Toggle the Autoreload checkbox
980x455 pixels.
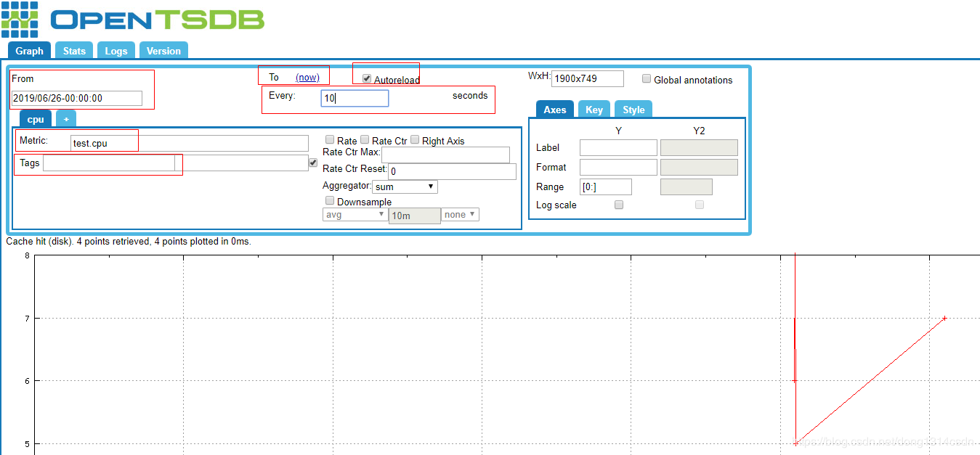pyautogui.click(x=367, y=78)
